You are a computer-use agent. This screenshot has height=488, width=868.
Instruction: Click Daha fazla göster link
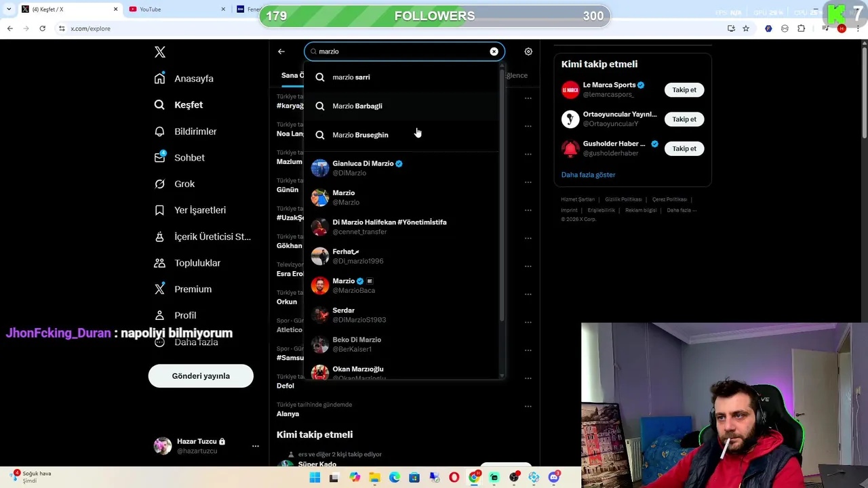[x=588, y=175]
